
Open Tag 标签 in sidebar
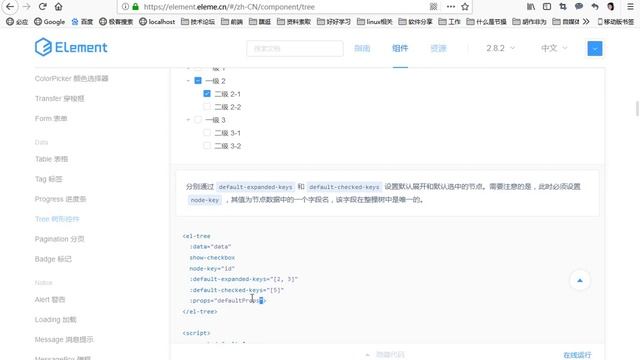(49, 179)
